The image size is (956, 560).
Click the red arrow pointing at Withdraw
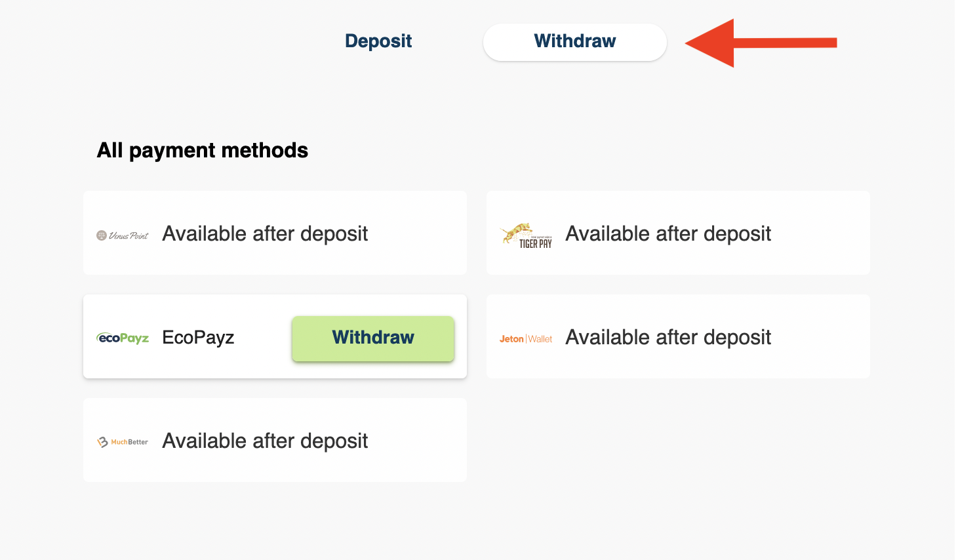761,43
